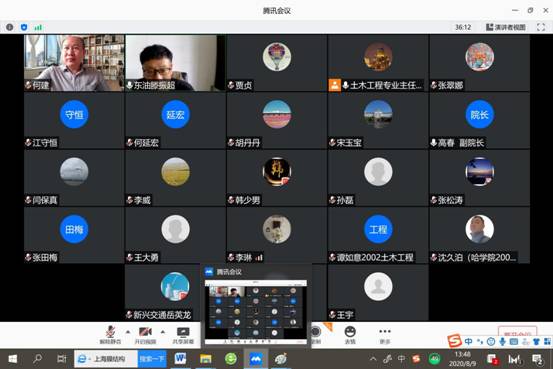553x369 pixels.
Task: Click muted mic icon beside 江守恒
Action: [x=28, y=143]
